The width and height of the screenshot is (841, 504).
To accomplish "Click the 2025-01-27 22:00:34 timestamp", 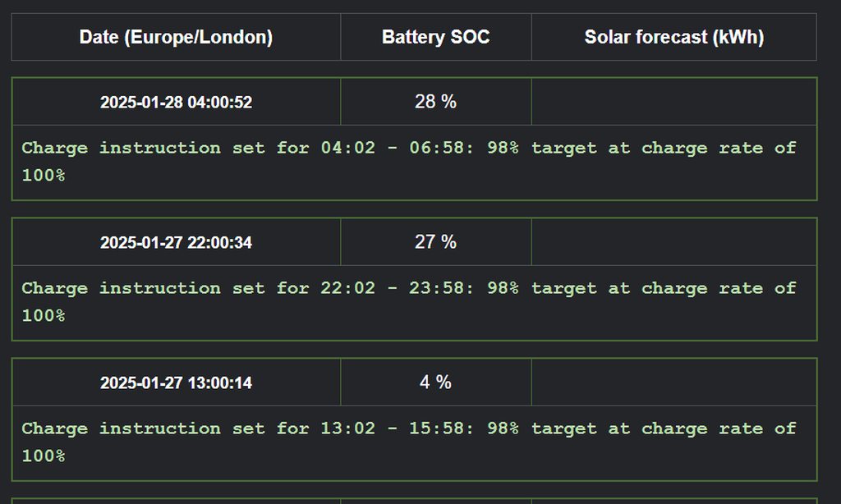I will point(176,243).
